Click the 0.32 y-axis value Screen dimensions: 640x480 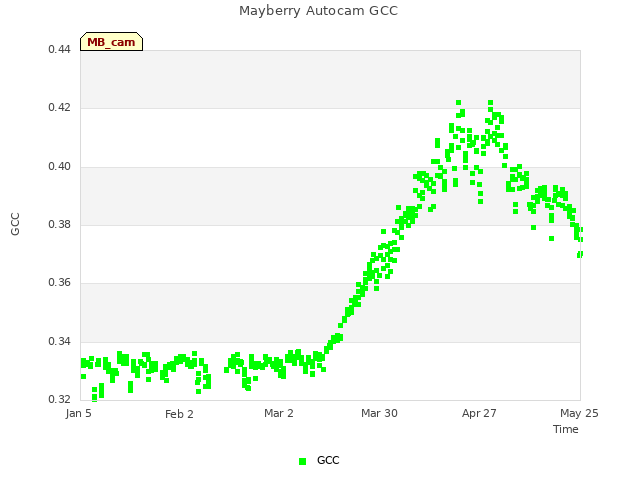pos(59,399)
